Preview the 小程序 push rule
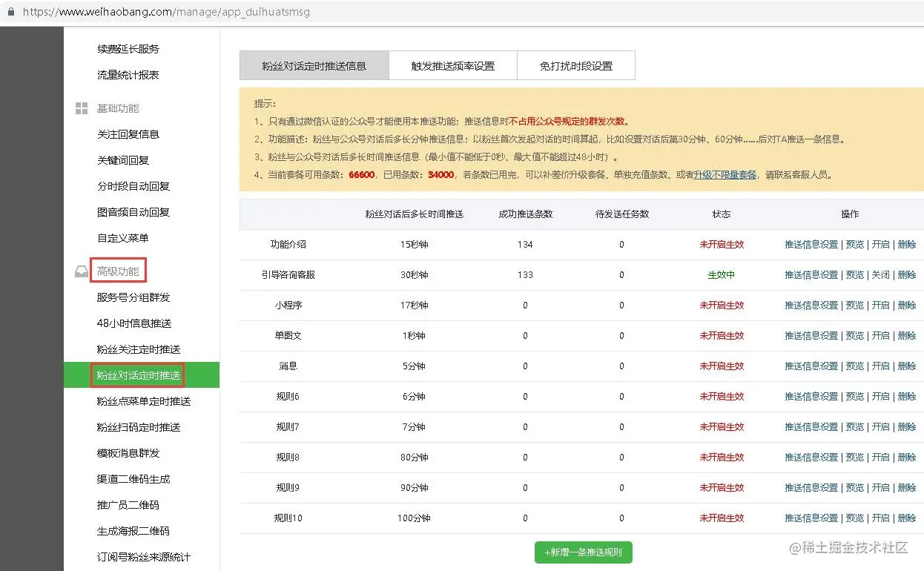Viewport: 924px width, 571px height. coord(855,305)
